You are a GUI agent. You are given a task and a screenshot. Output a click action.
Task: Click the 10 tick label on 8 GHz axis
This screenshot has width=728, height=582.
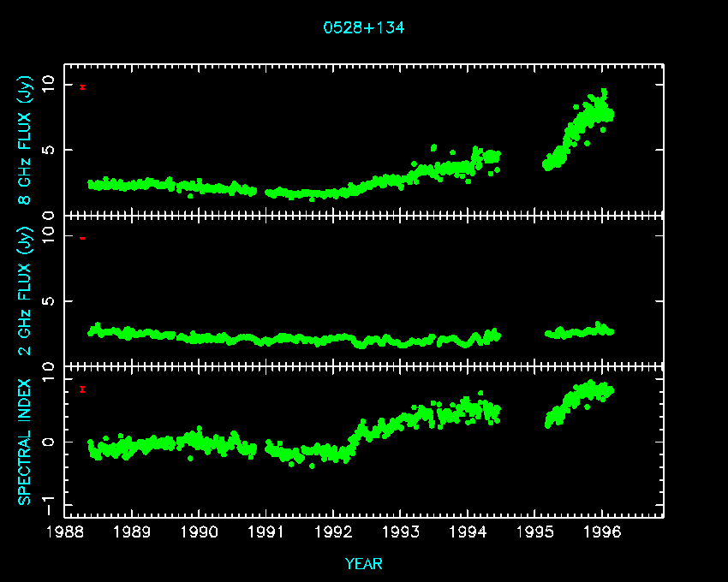tap(49, 84)
